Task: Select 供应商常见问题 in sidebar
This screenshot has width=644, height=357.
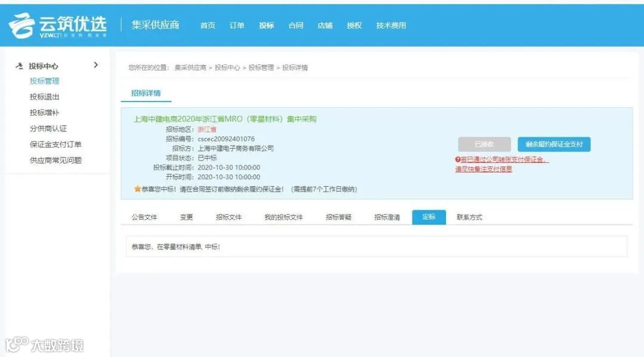Action: [55, 161]
